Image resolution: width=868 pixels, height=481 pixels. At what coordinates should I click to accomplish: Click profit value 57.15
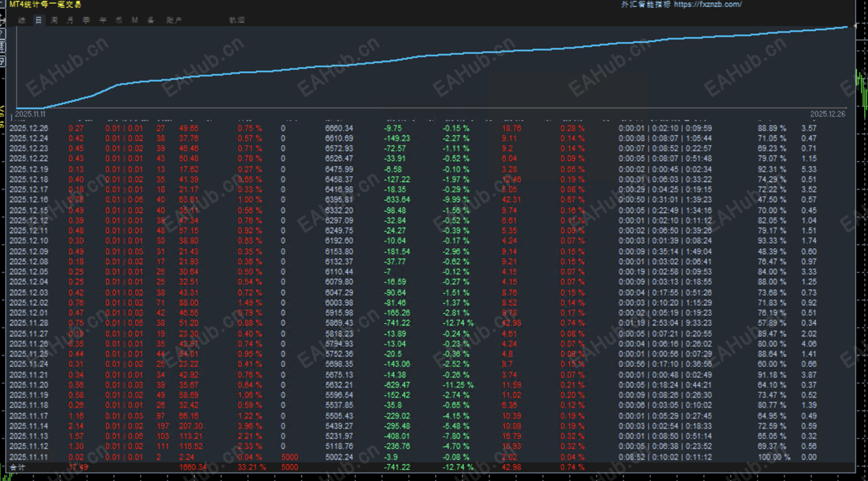tap(189, 230)
